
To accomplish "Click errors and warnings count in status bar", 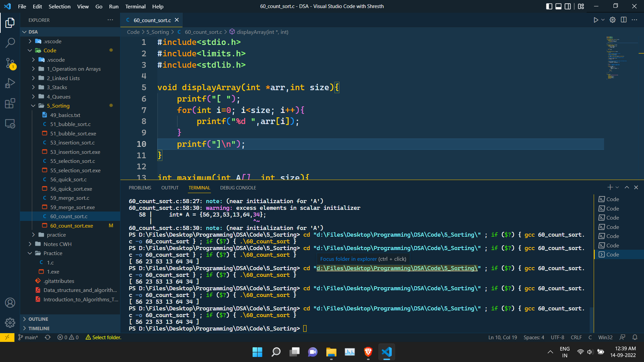I will 68,337.
